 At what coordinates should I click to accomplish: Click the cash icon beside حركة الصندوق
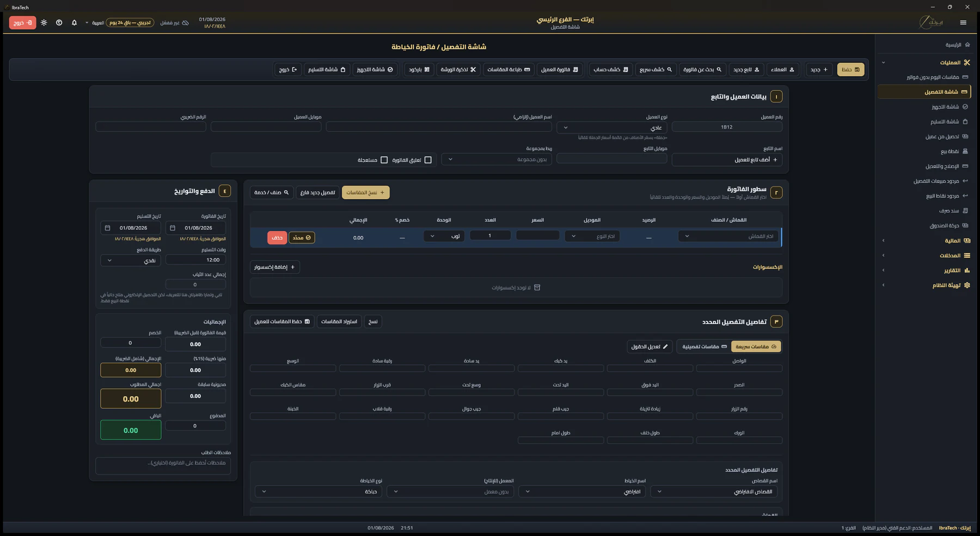coord(965,225)
